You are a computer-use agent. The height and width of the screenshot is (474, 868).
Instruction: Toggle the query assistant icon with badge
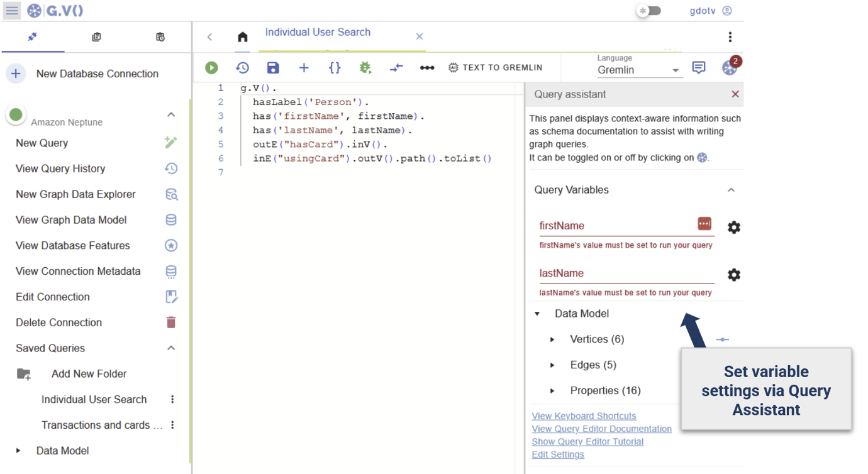pyautogui.click(x=729, y=68)
